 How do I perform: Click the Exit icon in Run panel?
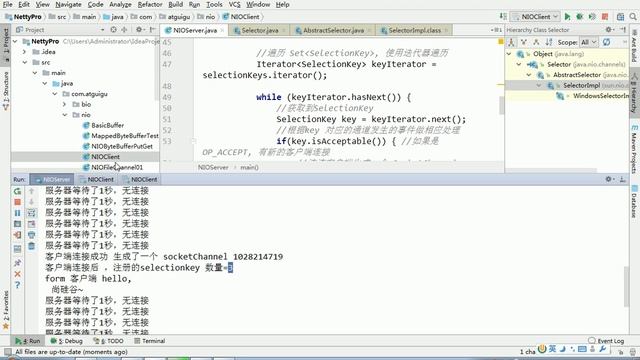(x=18, y=235)
